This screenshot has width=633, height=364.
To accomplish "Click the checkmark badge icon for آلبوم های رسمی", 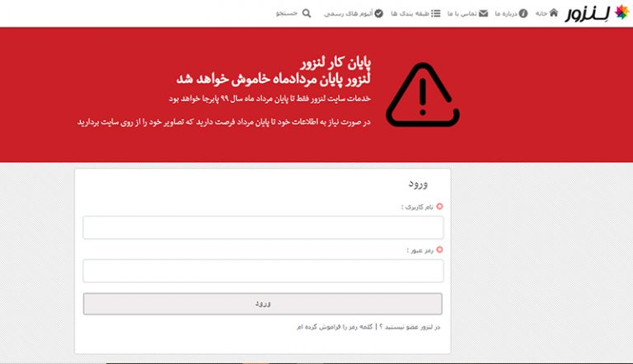I will pos(379,13).
